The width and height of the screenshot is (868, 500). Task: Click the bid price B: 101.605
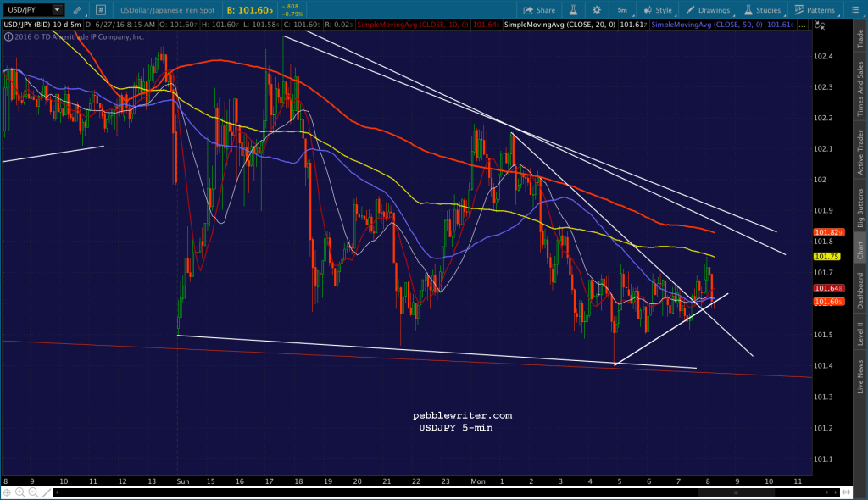[250, 10]
